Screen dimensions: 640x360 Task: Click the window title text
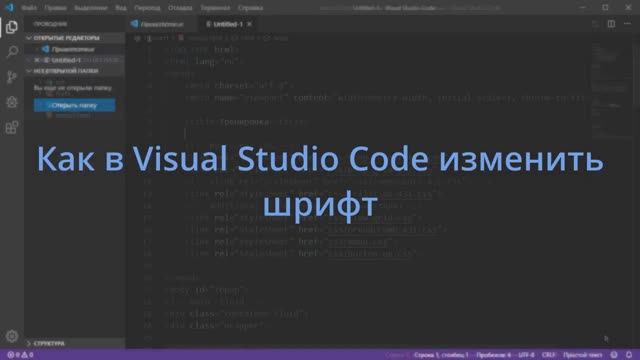pyautogui.click(x=394, y=8)
